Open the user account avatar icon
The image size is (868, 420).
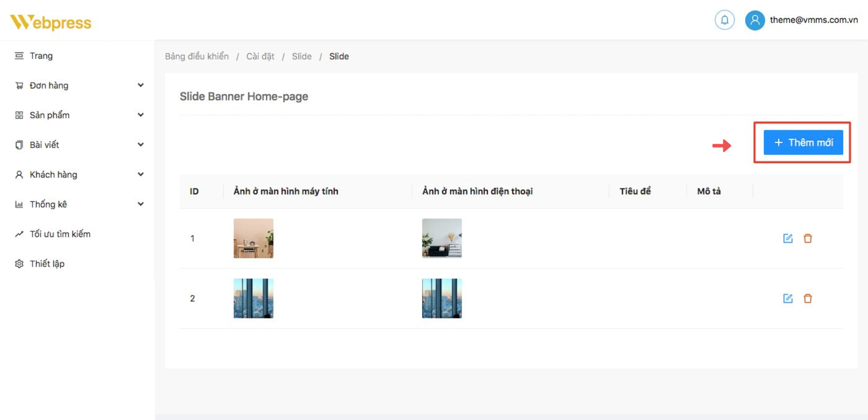(755, 20)
